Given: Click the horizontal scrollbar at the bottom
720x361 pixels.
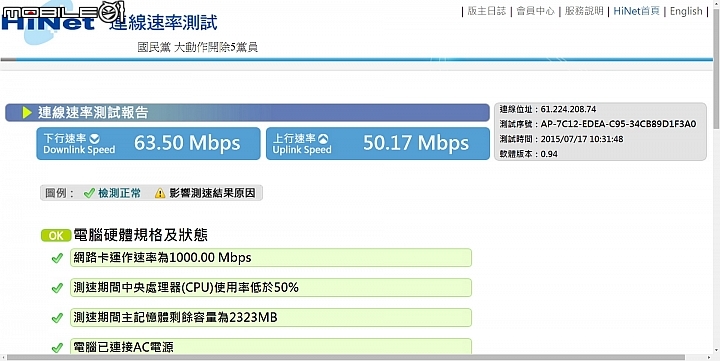Looking at the screenshot, I should pyautogui.click(x=345, y=357).
